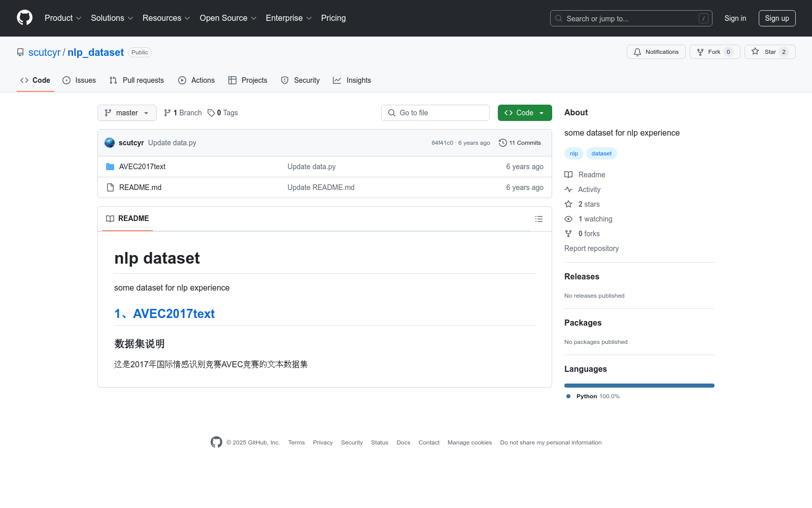812x508 pixels.
Task: Click the book icon beside Readme
Action: pos(568,175)
